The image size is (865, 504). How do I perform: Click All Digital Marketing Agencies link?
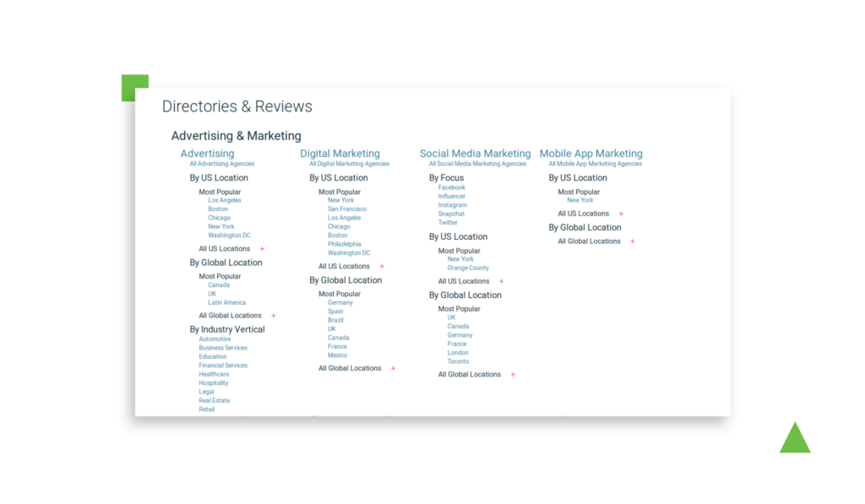(x=349, y=164)
